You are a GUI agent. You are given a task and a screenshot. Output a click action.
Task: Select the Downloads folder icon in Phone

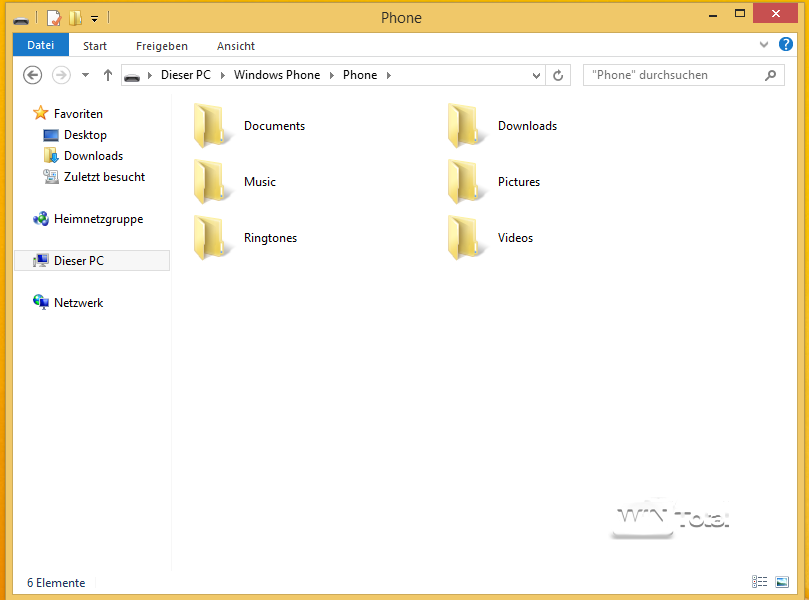[x=466, y=126]
